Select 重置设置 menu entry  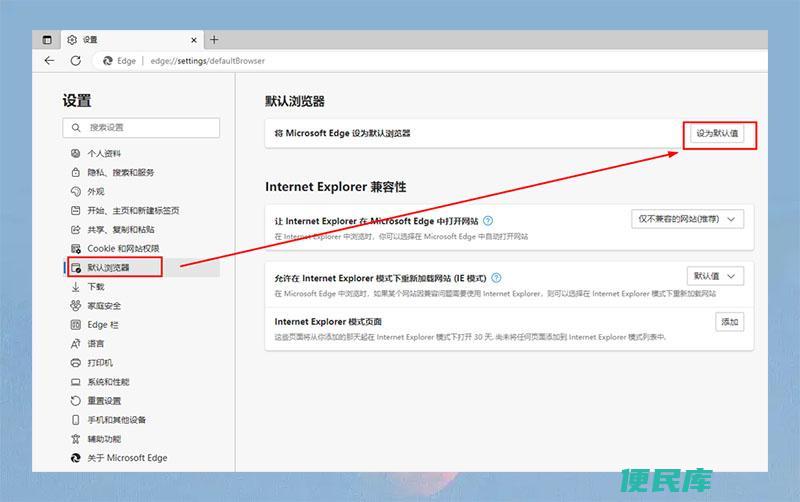point(104,400)
